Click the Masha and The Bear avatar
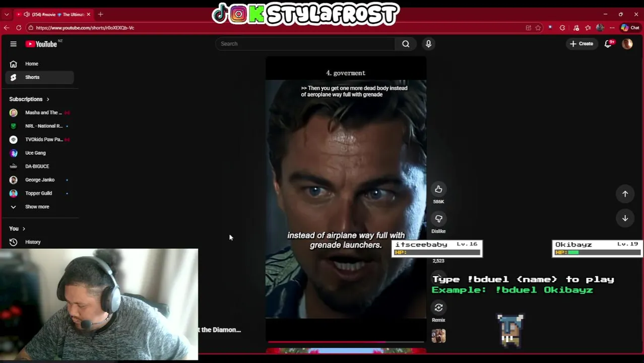Screen dimensions: 644x363 click(x=14, y=112)
